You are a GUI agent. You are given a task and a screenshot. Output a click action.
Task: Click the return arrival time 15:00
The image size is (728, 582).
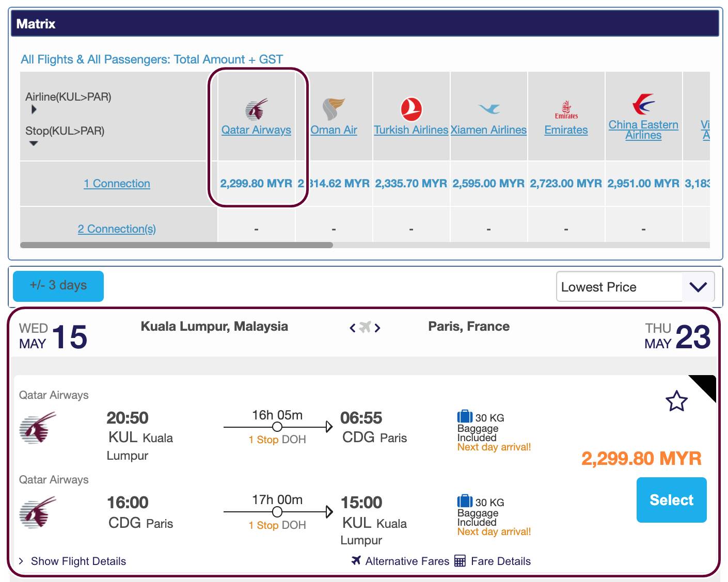coord(361,503)
